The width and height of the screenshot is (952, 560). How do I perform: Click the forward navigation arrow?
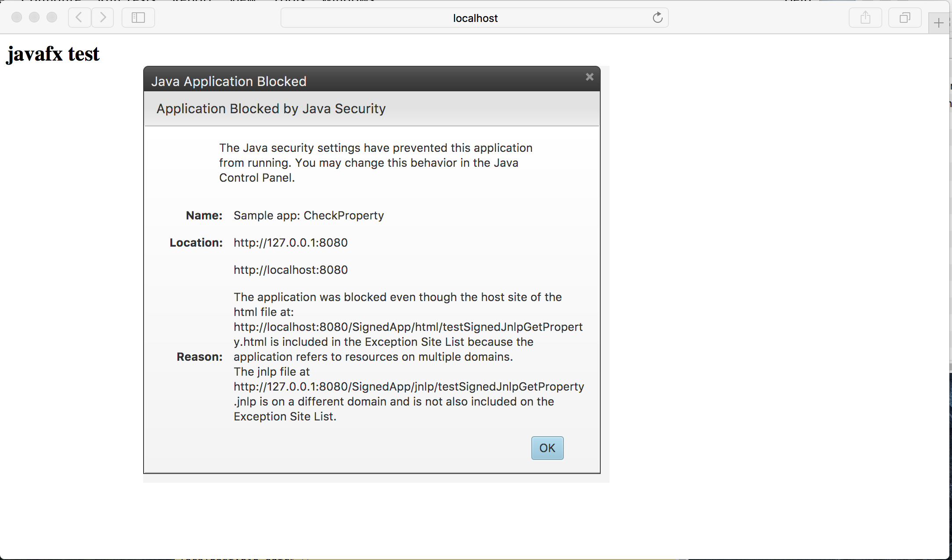[x=103, y=18]
